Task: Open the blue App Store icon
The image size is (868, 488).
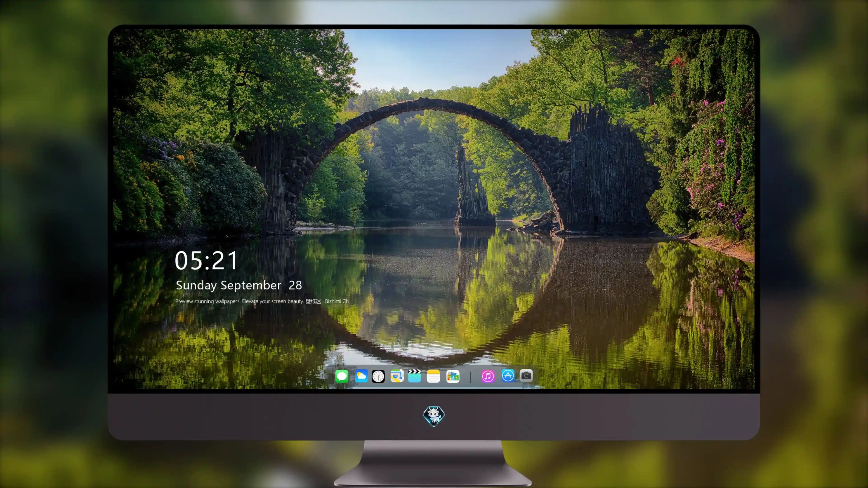Action: 508,375
